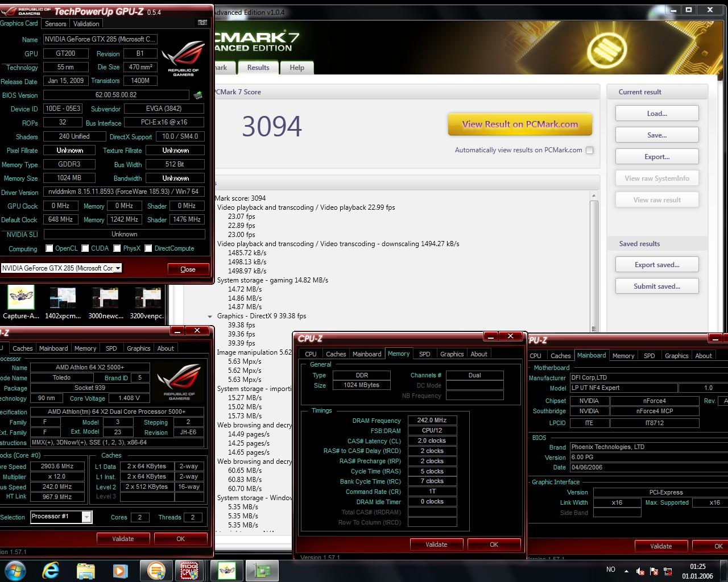The width and height of the screenshot is (728, 582).
Task: Click the network tray icon
Action: coord(668,571)
